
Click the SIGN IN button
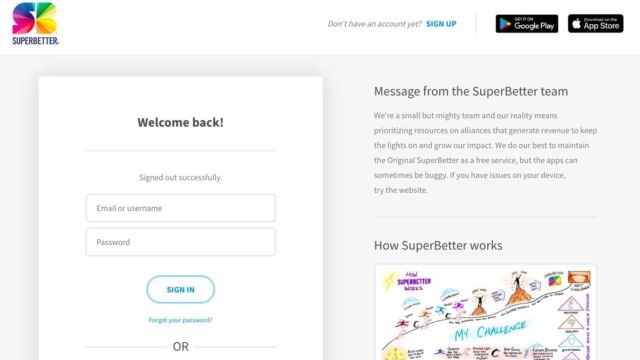(x=180, y=289)
